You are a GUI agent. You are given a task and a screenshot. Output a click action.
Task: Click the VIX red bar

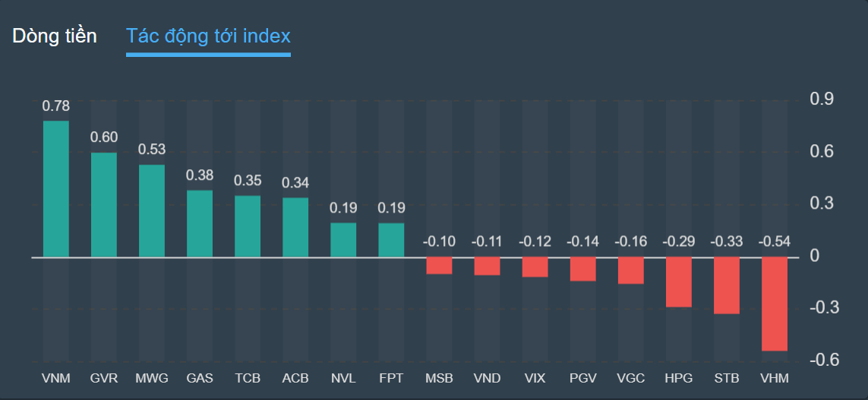(x=535, y=267)
